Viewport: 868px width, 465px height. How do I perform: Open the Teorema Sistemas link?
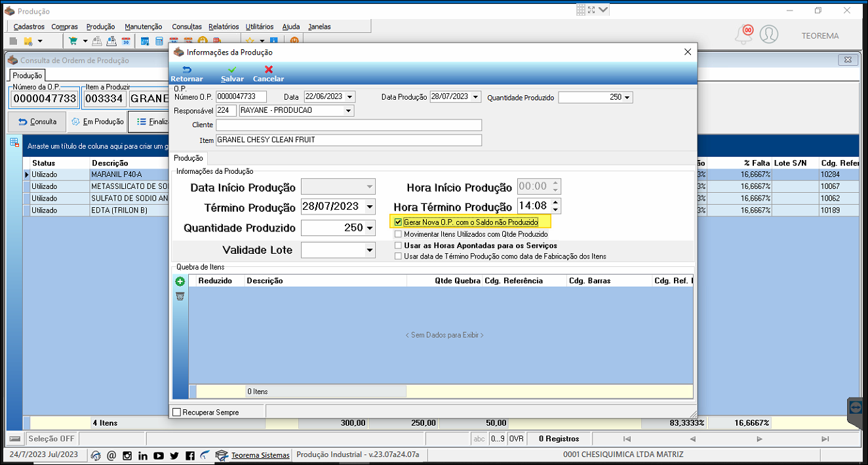(x=260, y=455)
